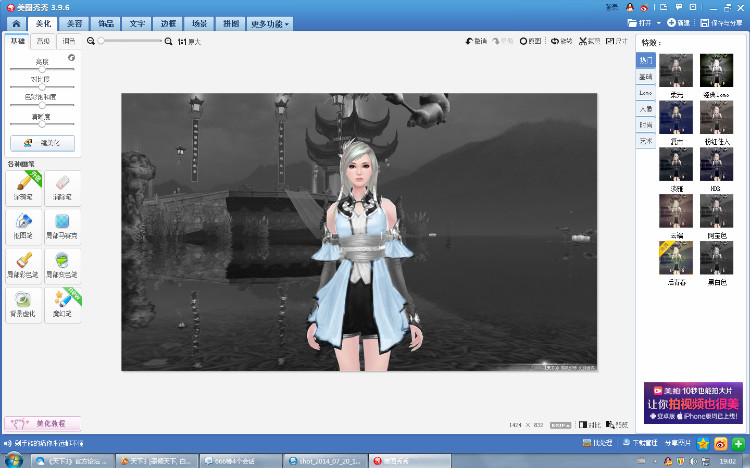Viewport: 750px width, 468px height.
Task: Open the 拼图 (Collage) tab
Action: coord(231,23)
